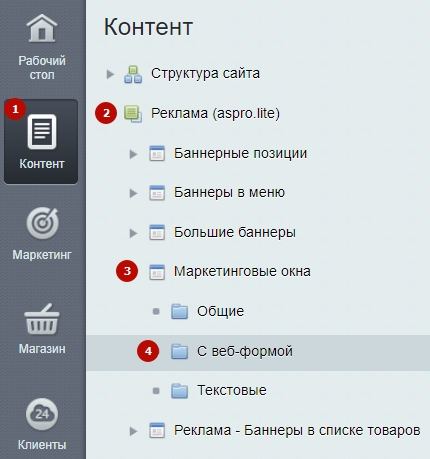The width and height of the screenshot is (430, 459).
Task: Click the Общие folder icon
Action: [x=179, y=311]
